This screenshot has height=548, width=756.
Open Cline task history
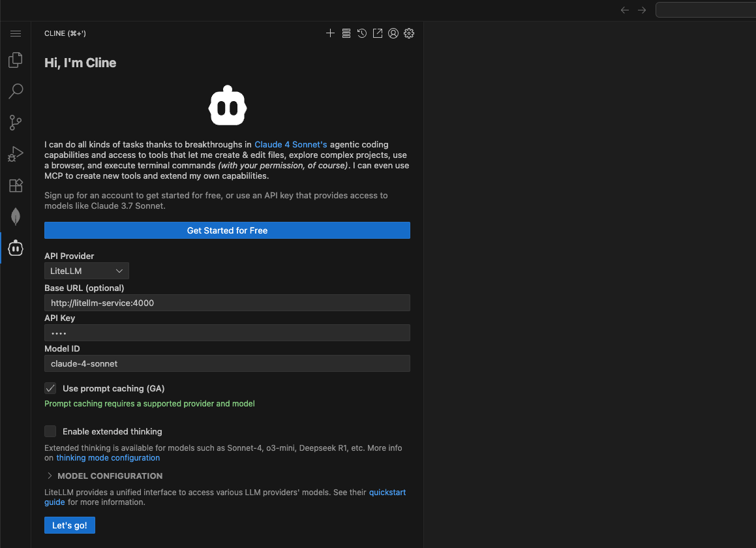point(362,33)
